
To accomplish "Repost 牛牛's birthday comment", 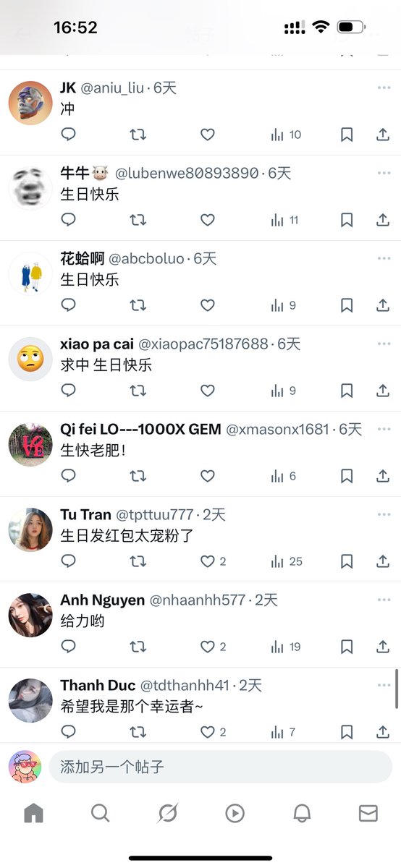I will [x=138, y=220].
